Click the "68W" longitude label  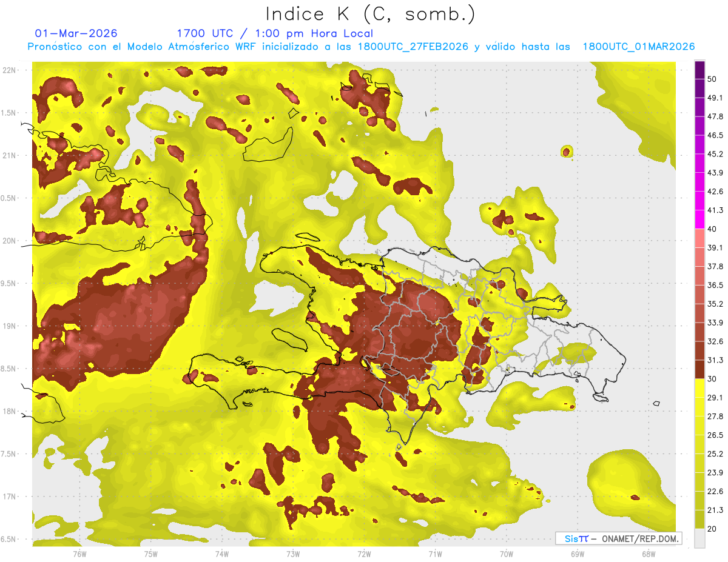click(649, 554)
